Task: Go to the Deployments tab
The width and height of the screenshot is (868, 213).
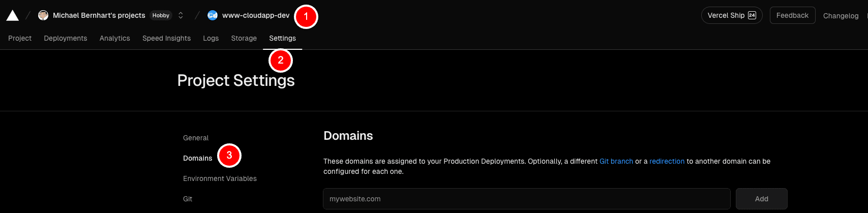Action: 66,38
